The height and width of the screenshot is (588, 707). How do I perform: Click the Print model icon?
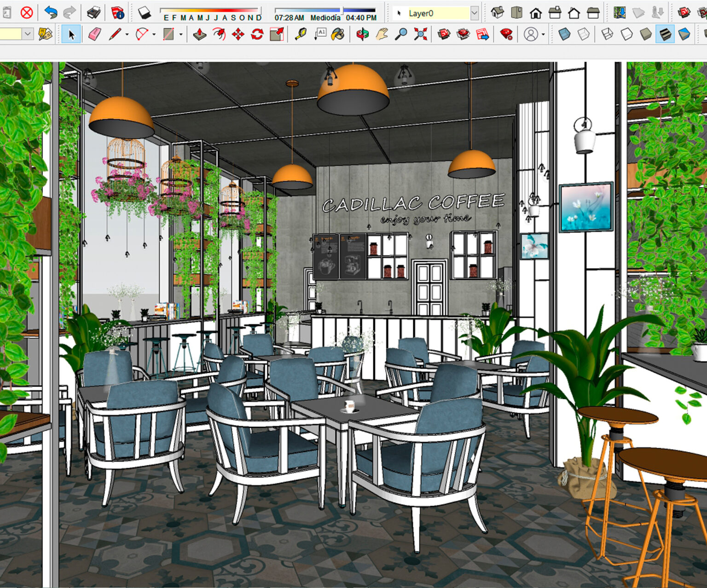tap(94, 12)
